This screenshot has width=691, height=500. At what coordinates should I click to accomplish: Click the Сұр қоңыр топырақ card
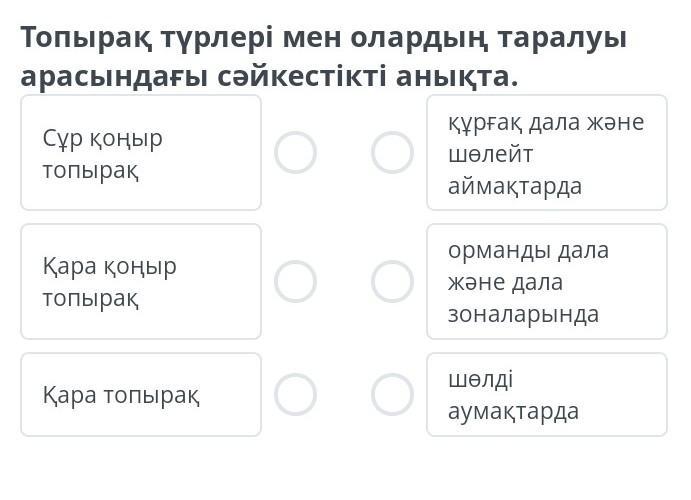point(140,153)
